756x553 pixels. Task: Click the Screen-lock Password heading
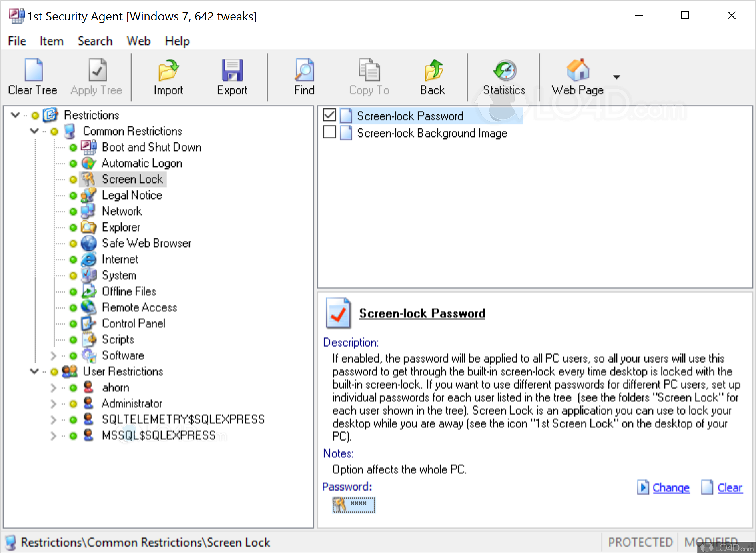point(422,313)
